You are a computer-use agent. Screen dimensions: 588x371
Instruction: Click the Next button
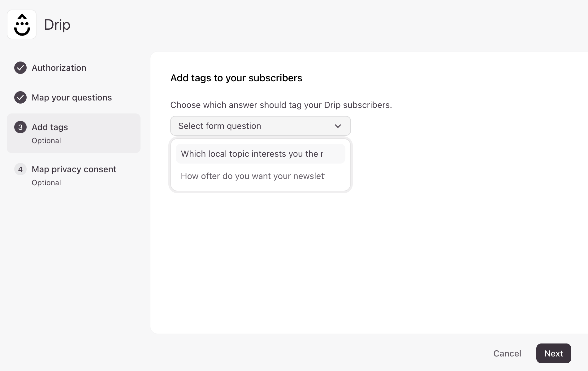click(x=554, y=353)
